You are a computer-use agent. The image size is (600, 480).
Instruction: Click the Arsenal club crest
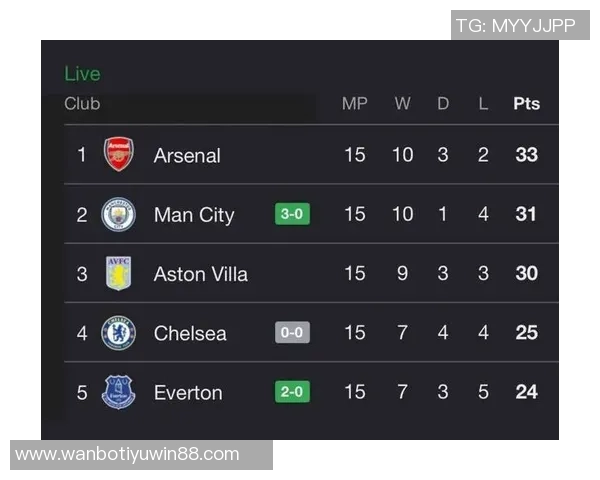tap(118, 155)
